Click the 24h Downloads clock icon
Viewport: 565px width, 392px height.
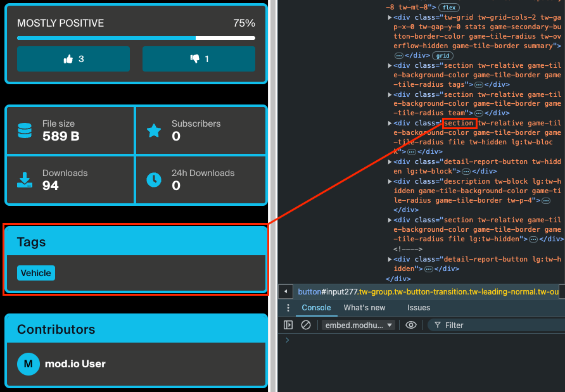154,180
